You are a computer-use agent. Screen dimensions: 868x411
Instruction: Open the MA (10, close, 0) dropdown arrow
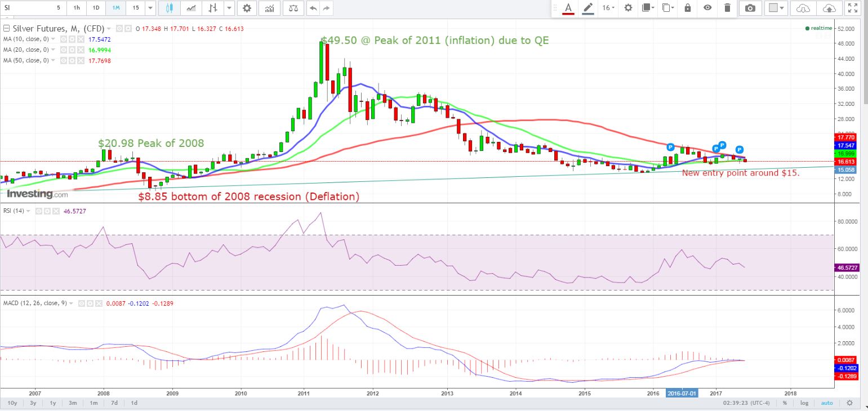(x=53, y=39)
